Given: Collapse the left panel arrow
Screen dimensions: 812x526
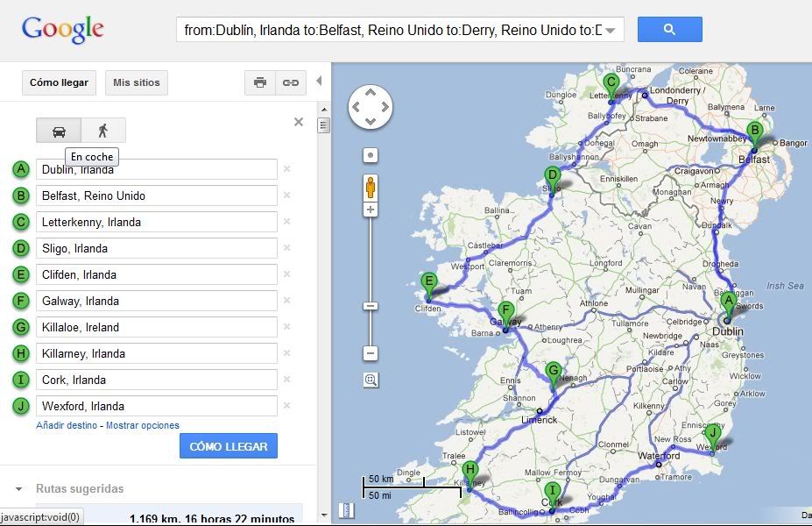Looking at the screenshot, I should tap(319, 81).
